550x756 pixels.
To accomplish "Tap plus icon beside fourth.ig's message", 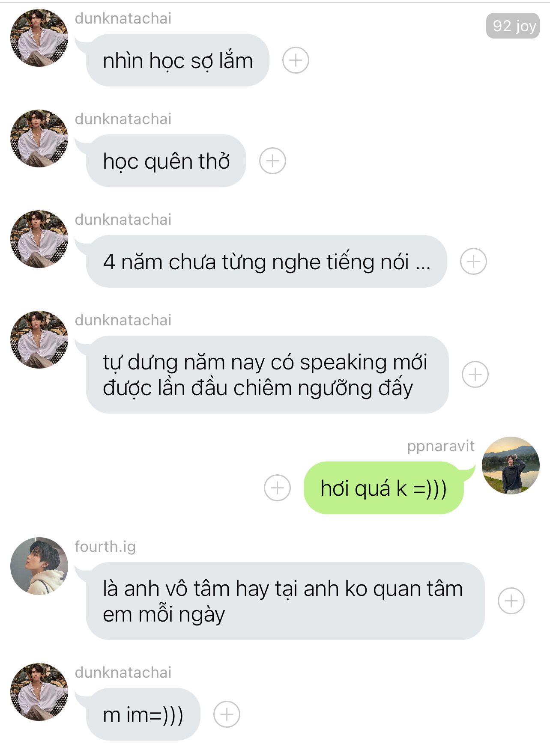I will [511, 601].
